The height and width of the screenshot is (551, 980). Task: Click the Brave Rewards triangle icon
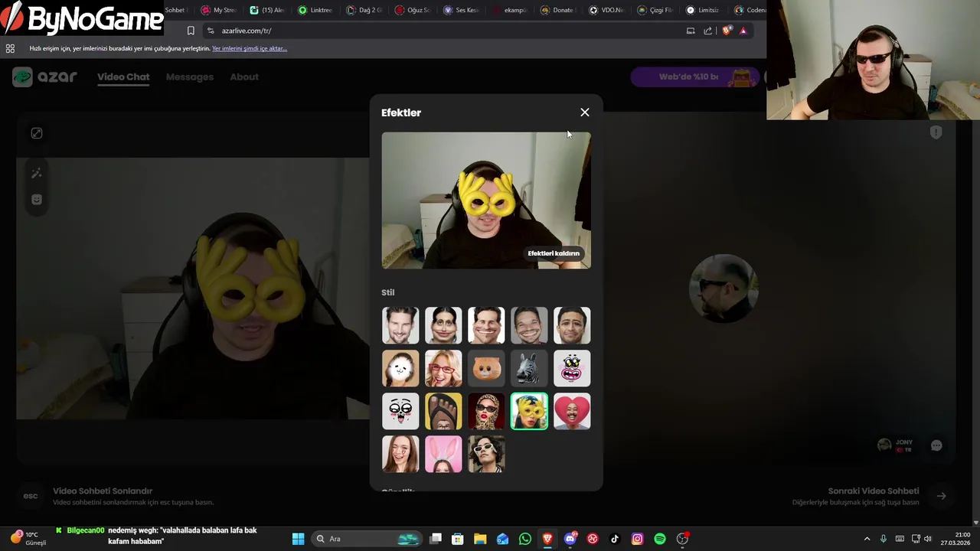743,31
